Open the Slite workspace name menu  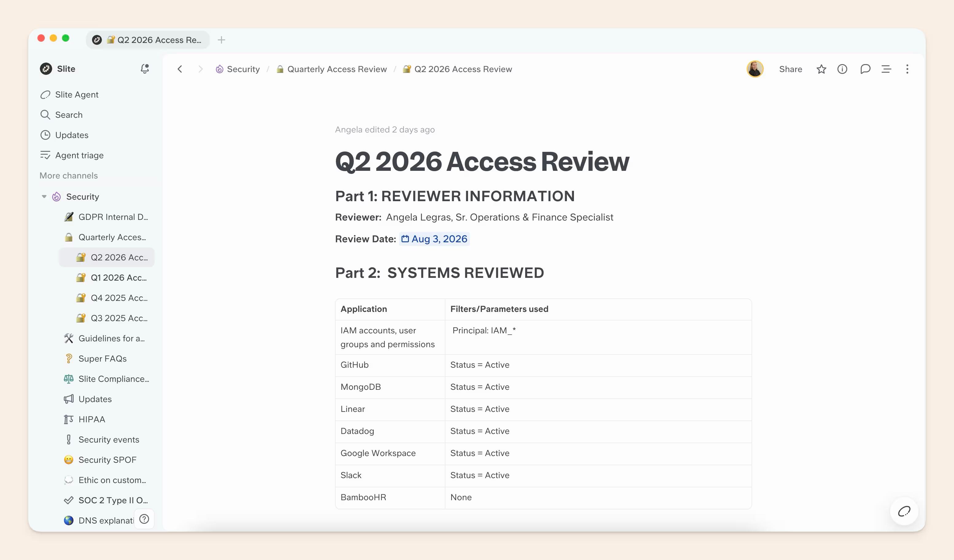point(66,69)
